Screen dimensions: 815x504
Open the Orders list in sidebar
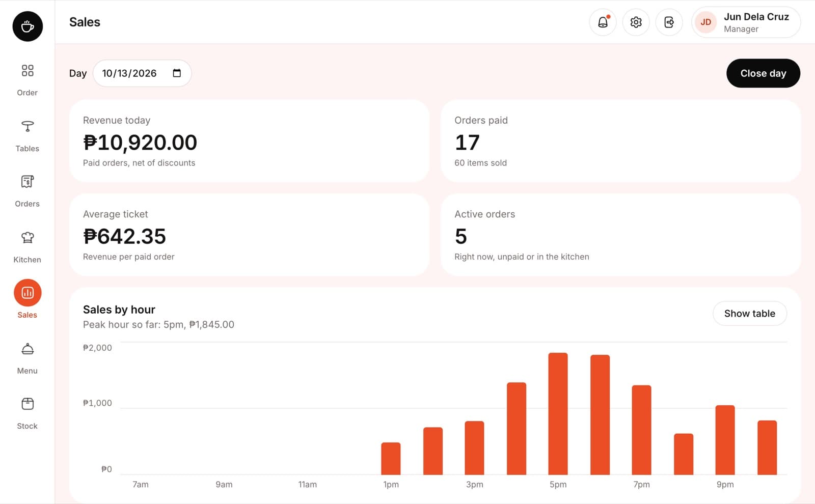click(28, 191)
